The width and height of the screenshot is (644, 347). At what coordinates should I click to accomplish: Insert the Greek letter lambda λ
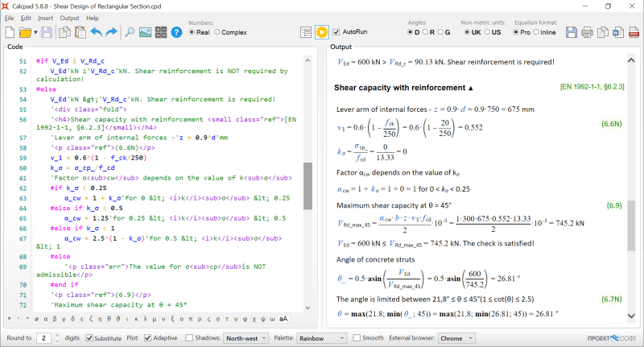pyautogui.click(x=146, y=319)
